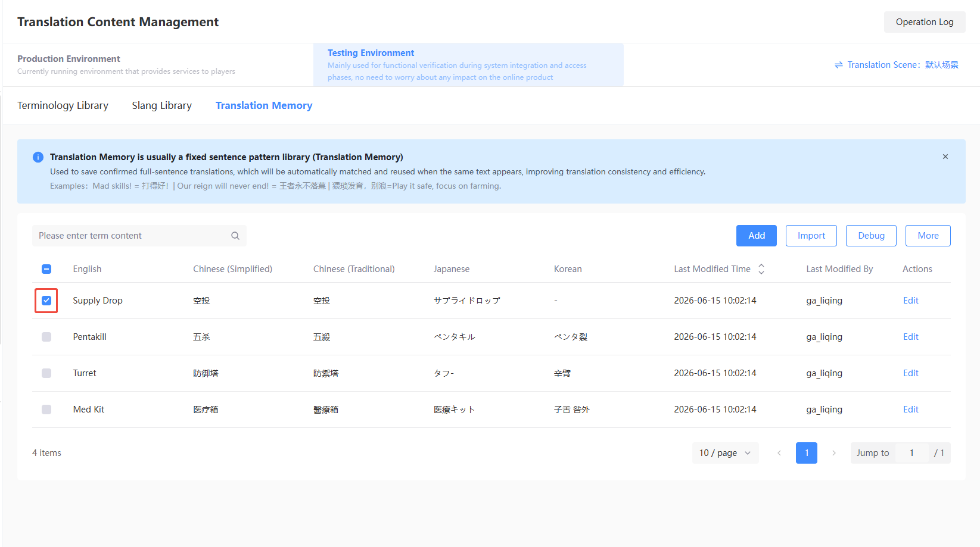The width and height of the screenshot is (980, 547).
Task: Edit the Pentakill entry
Action: [x=911, y=337]
